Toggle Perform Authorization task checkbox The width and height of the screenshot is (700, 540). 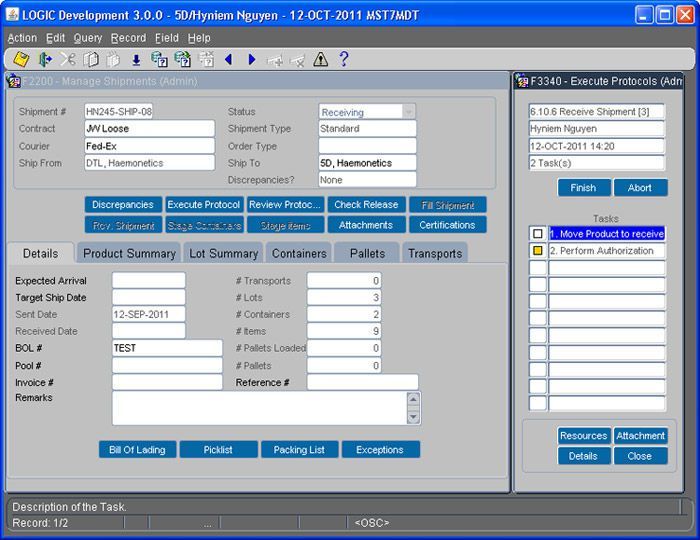tap(538, 251)
